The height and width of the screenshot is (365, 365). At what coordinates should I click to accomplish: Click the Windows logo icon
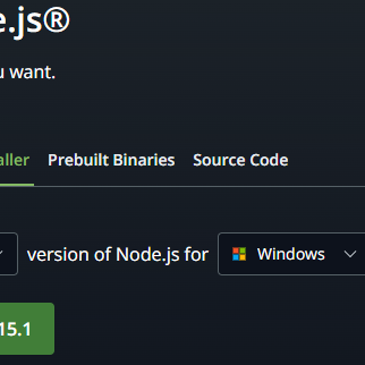[239, 254]
